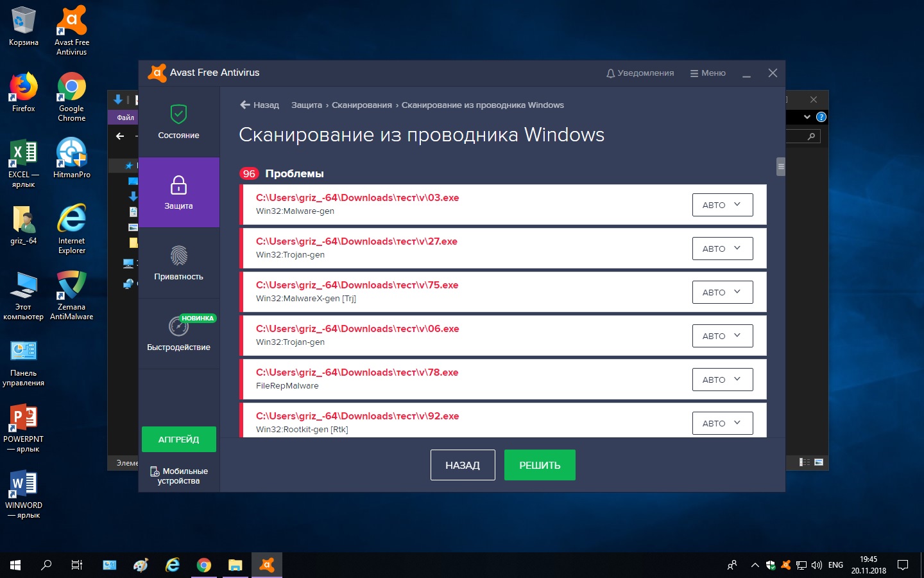The width and height of the screenshot is (924, 578).
Task: Select the HitmanPro desktop shortcut
Action: point(72,158)
